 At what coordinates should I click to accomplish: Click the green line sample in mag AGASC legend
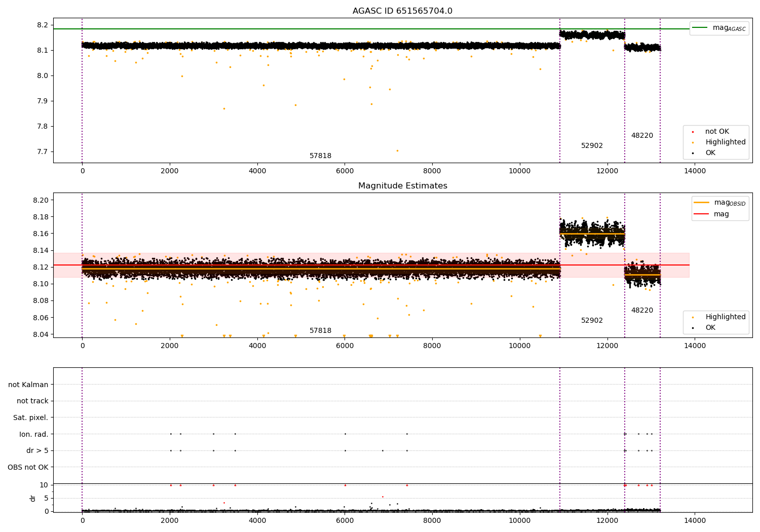coord(700,27)
